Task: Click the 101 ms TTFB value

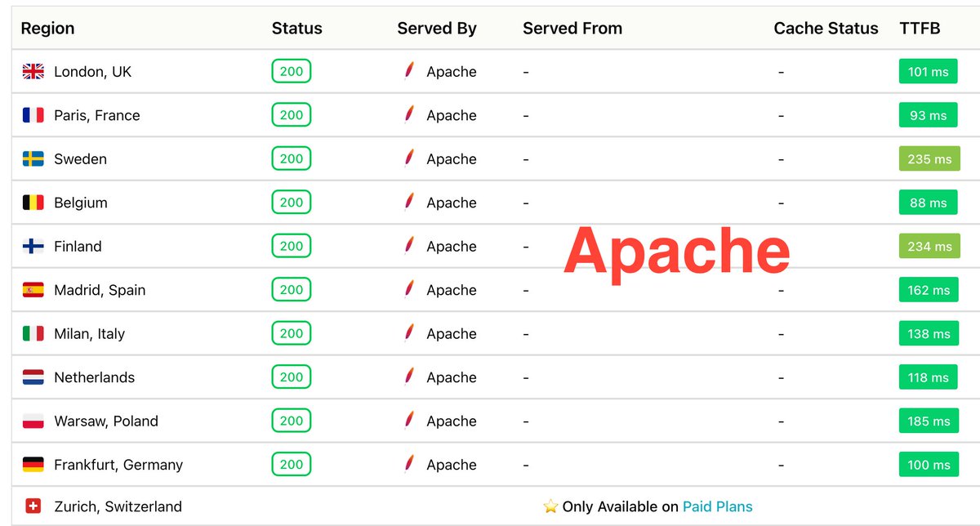Action: click(x=929, y=72)
